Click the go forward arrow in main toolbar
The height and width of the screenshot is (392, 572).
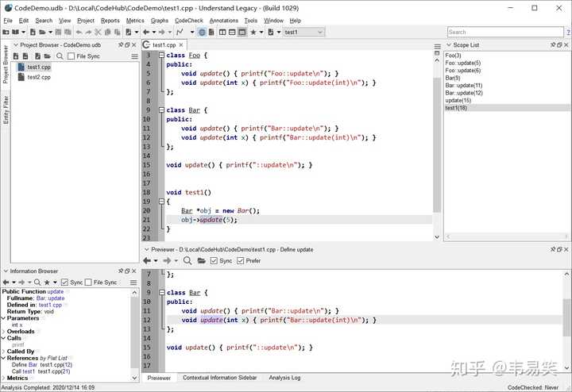tap(161, 32)
